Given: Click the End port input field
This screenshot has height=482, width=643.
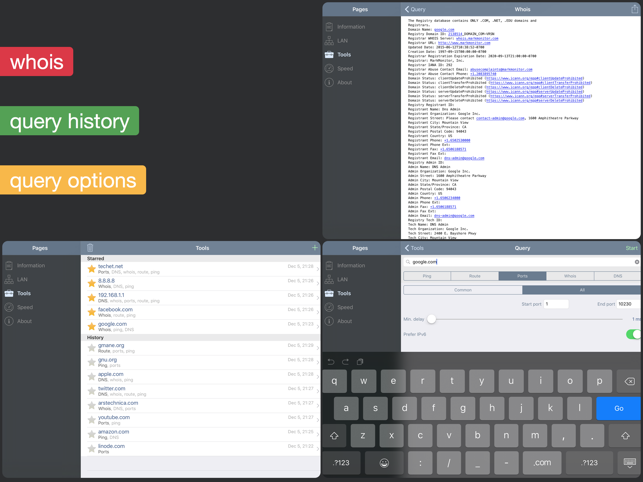Looking at the screenshot, I should tap(628, 304).
